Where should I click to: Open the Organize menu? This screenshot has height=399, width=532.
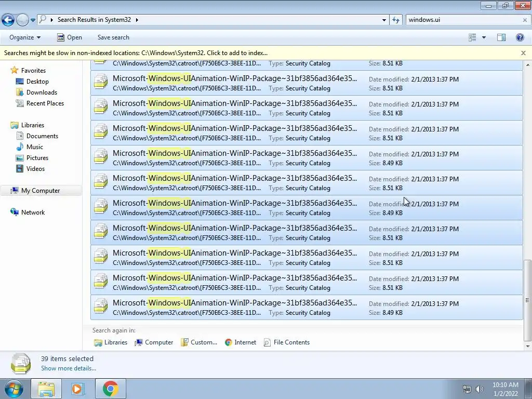tap(25, 37)
